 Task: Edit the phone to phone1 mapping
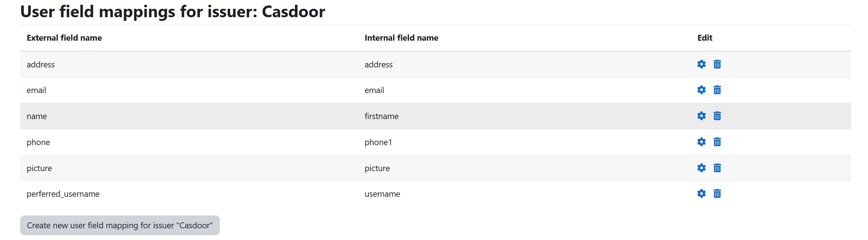coord(701,142)
